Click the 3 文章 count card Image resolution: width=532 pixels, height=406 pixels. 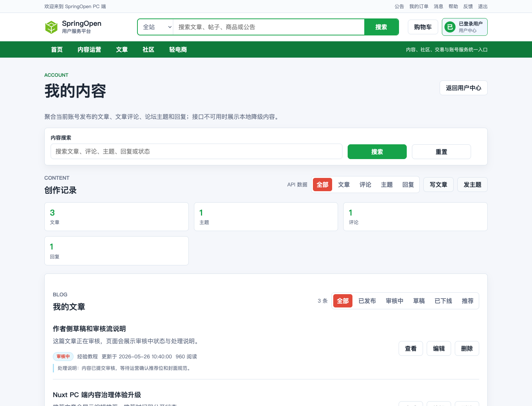point(116,217)
